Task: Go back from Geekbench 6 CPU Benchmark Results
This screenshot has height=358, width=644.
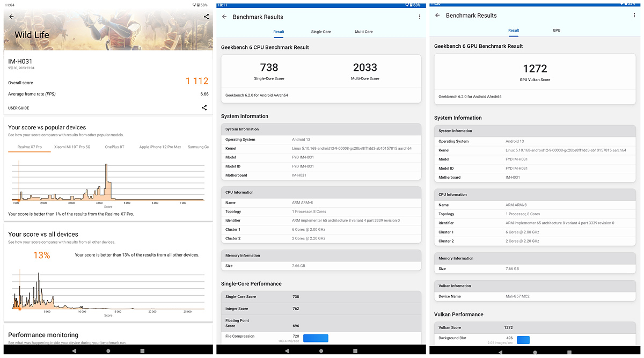Action: [x=224, y=17]
